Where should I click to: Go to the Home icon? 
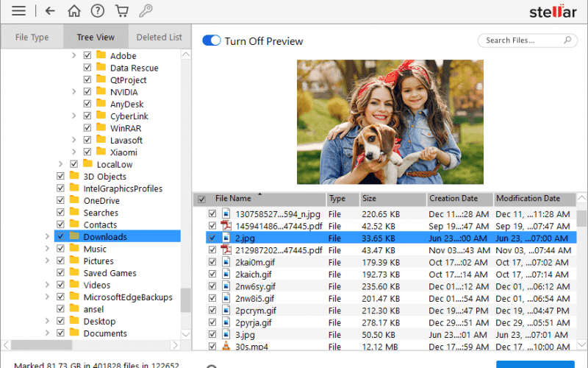(x=73, y=11)
